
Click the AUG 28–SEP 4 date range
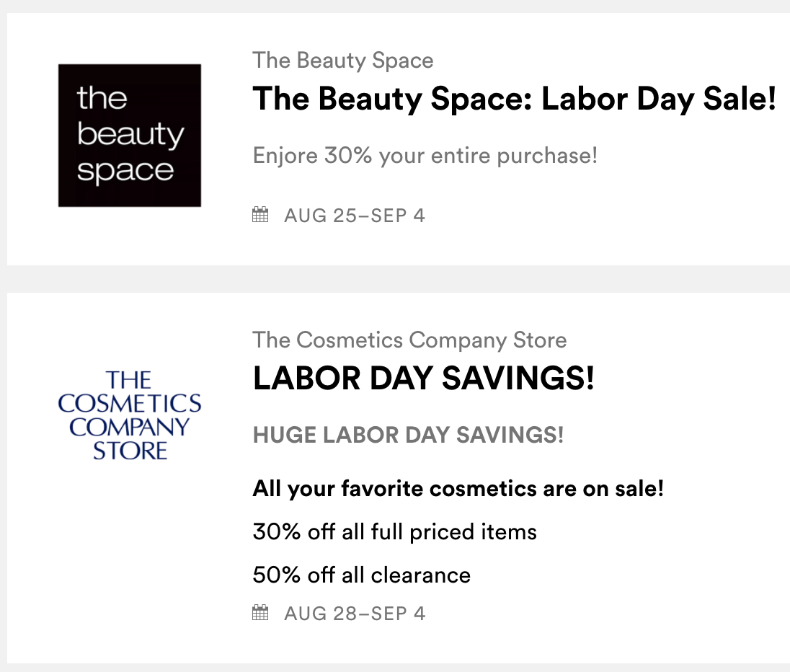click(x=355, y=614)
